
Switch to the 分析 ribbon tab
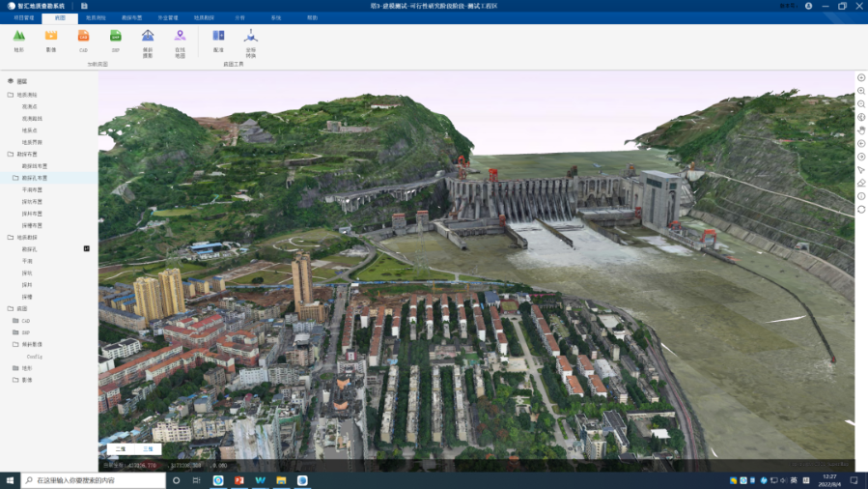[x=239, y=17]
